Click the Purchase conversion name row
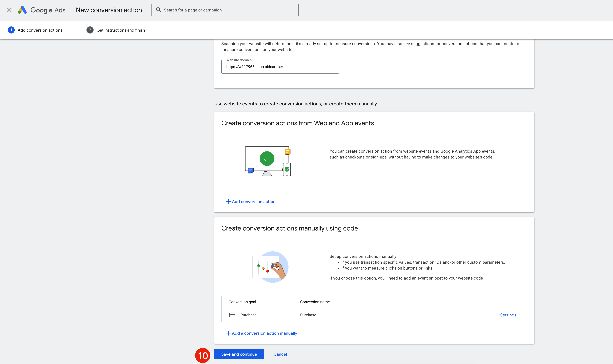This screenshot has height=364, width=613. [x=308, y=315]
